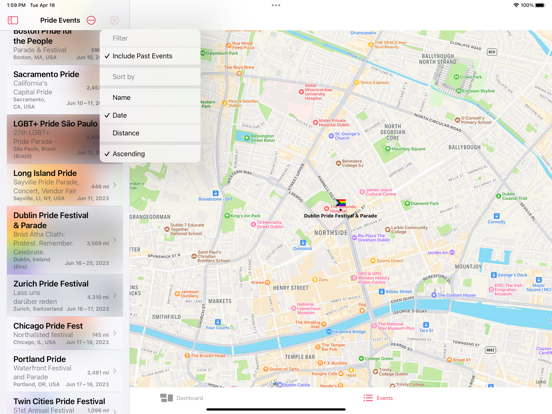Tap Mountjoy Square park marker
Image resolution: width=552 pixels, height=414 pixels.
[388, 149]
